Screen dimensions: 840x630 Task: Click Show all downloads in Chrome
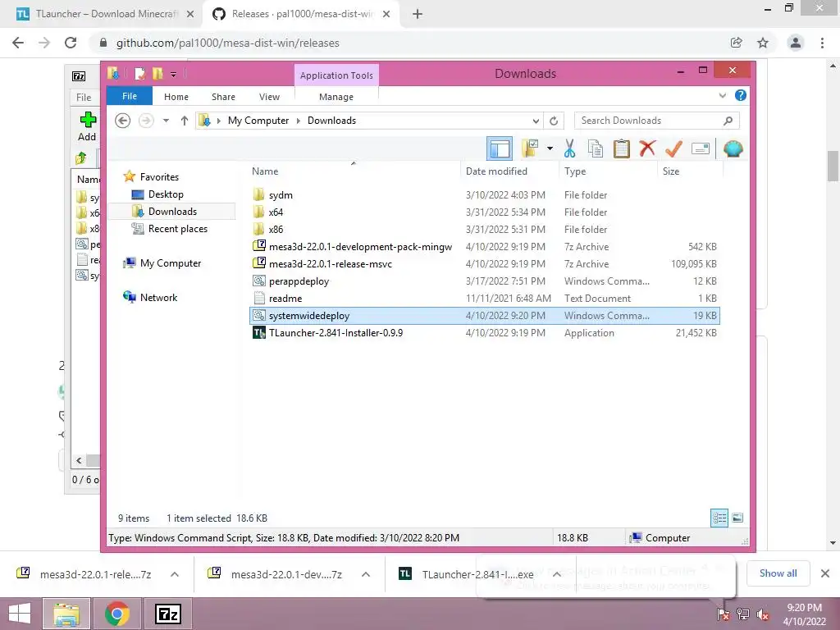pyautogui.click(x=778, y=573)
